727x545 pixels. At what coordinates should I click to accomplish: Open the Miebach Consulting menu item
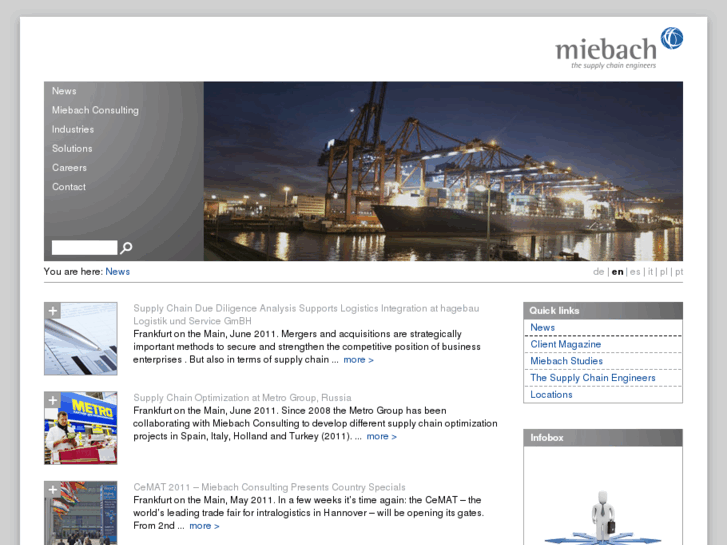pyautogui.click(x=95, y=110)
